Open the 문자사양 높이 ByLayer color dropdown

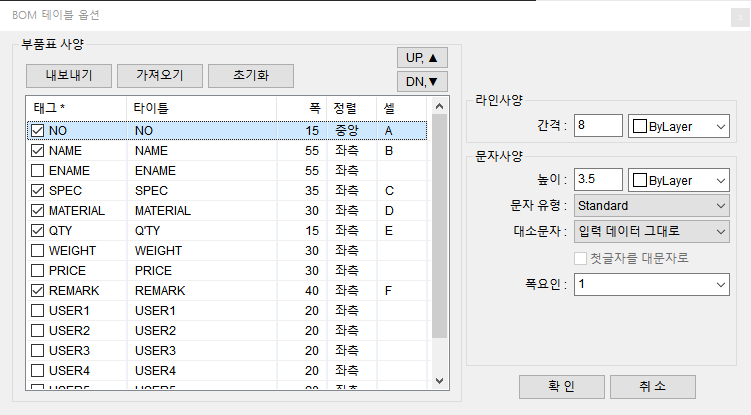tap(679, 181)
